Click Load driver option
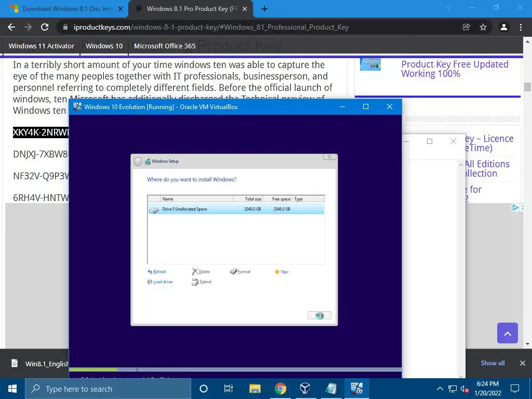 click(160, 282)
